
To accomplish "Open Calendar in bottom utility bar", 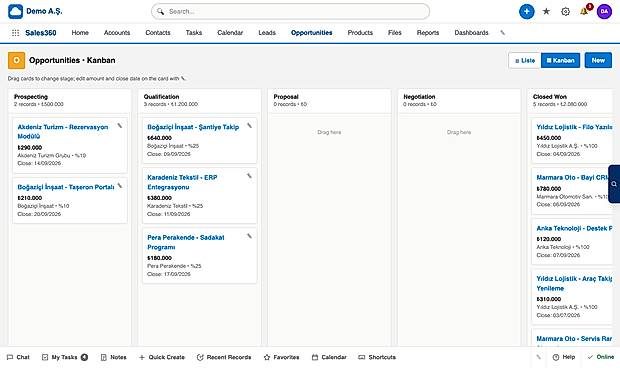I will coord(329,357).
